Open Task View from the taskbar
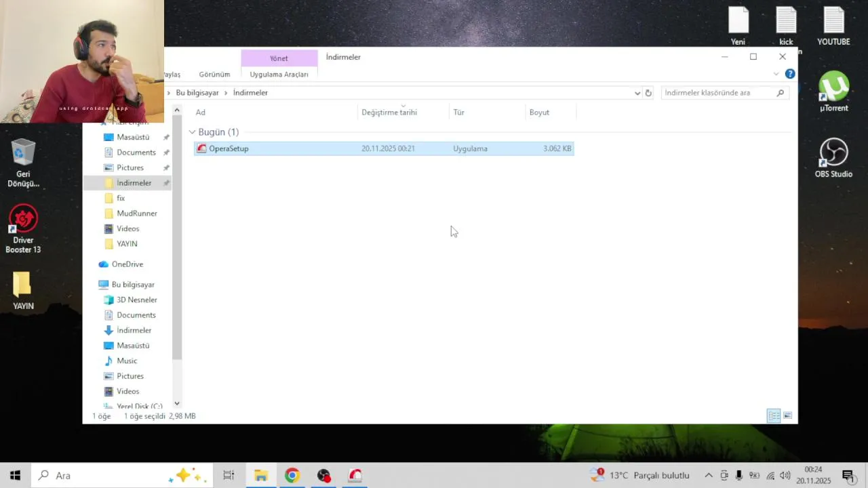 (229, 475)
